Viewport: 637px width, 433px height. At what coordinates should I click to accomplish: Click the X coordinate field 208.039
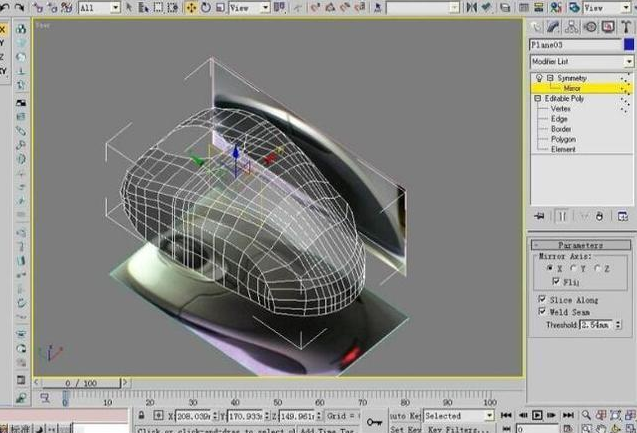coord(193,416)
